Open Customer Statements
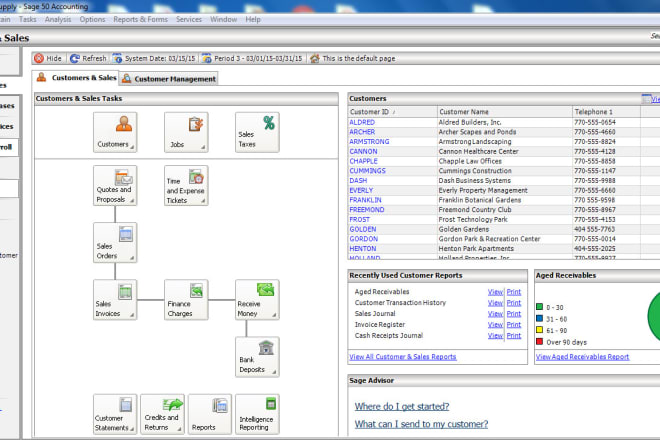This screenshot has height=440, width=660. pos(115,414)
